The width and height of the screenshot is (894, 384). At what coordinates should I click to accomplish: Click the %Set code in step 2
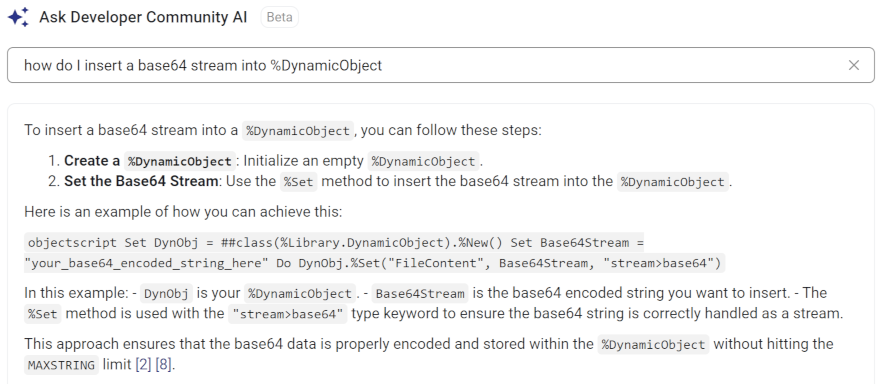(x=299, y=182)
